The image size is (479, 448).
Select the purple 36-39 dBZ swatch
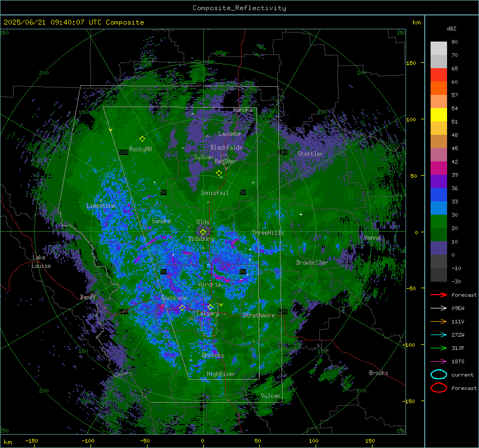click(x=439, y=181)
